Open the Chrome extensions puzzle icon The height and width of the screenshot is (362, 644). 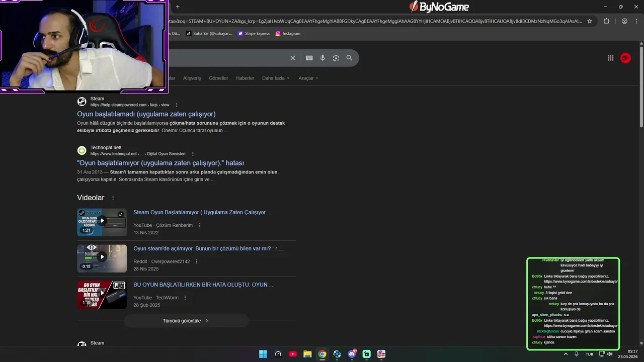(606, 21)
